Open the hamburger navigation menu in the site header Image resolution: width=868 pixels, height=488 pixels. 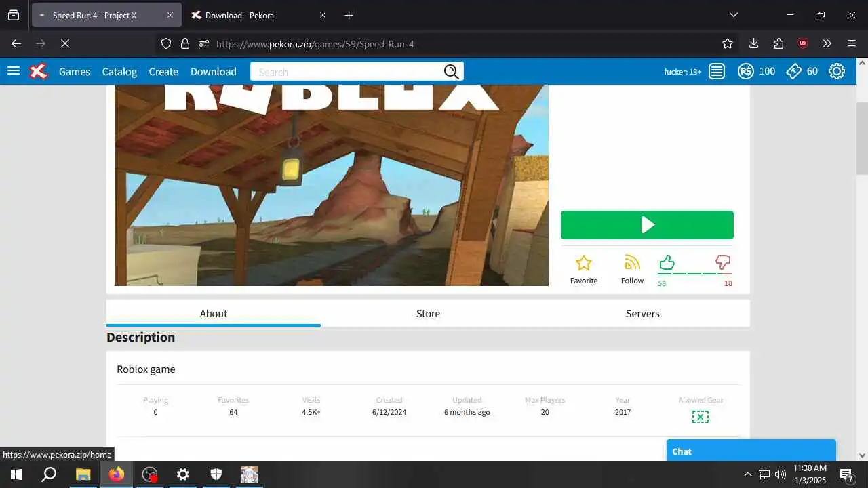(x=14, y=71)
